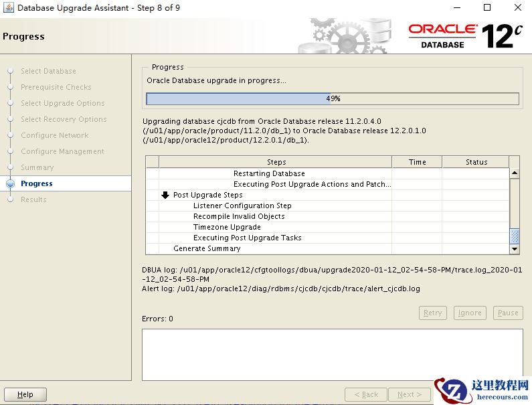
Task: Click inside the empty errors text area
Action: [332, 354]
